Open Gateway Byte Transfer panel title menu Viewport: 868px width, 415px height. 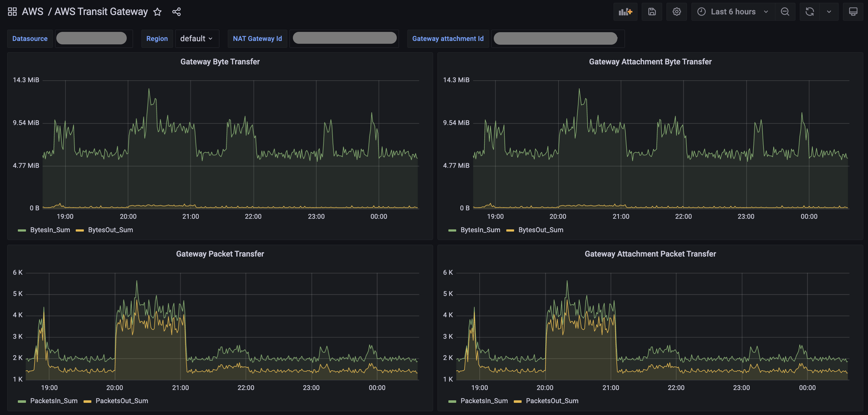(220, 62)
